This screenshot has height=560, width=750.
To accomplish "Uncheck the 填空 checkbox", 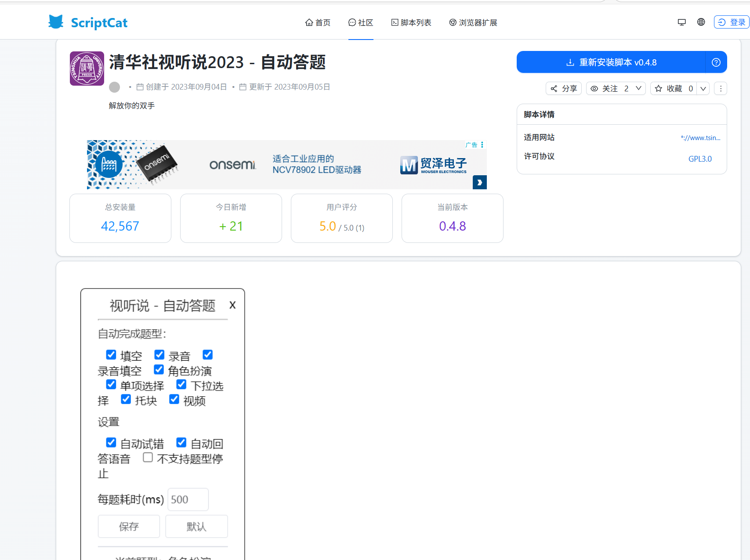I will pos(111,354).
